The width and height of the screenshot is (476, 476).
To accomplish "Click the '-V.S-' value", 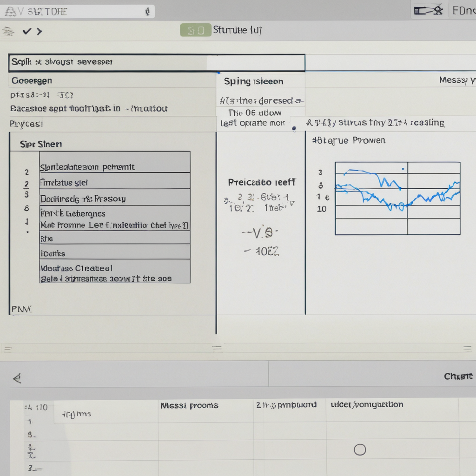I will [260, 233].
